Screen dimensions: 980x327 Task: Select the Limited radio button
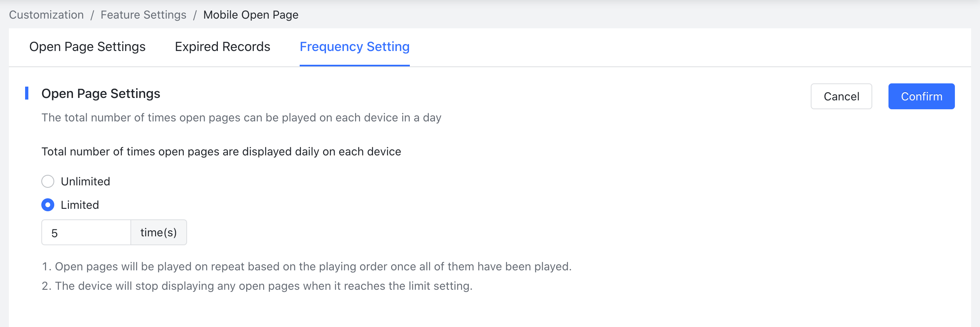tap(48, 205)
